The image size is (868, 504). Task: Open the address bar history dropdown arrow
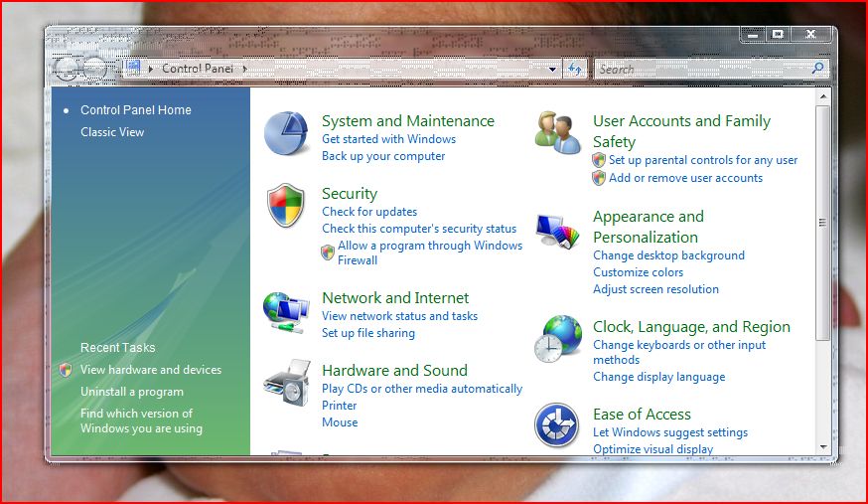tap(552, 70)
